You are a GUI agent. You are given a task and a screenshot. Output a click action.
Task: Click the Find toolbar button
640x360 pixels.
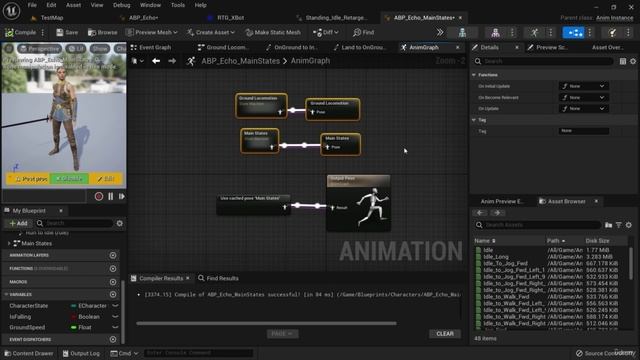click(x=363, y=32)
